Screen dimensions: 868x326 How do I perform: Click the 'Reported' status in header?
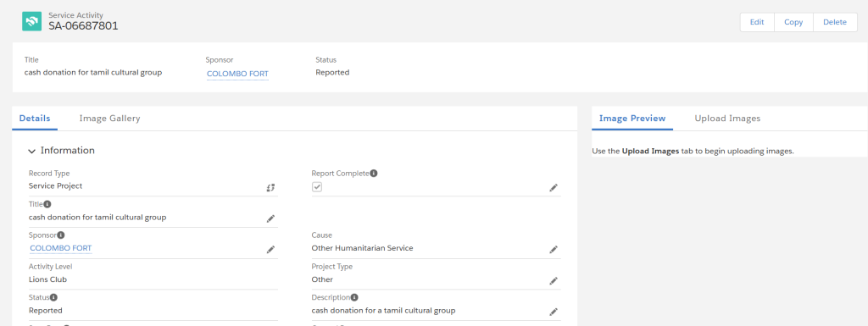pos(332,72)
